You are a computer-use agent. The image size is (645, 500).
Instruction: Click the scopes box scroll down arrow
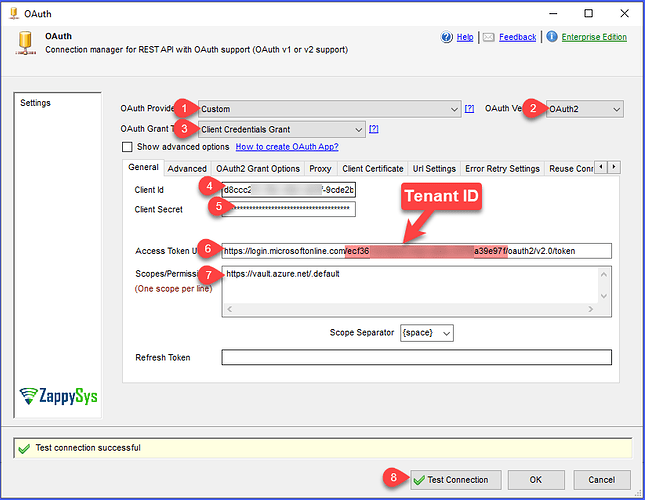603,296
